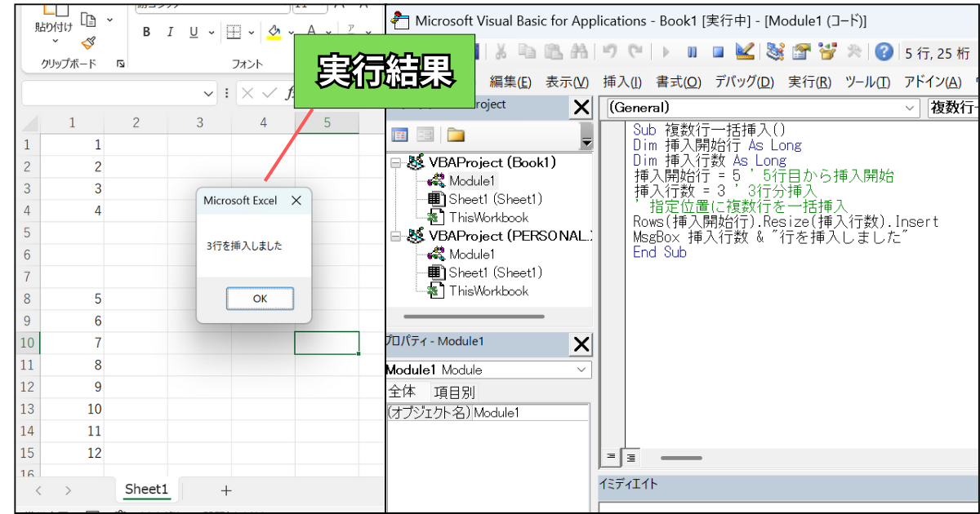980x514 pixels.
Task: Apply Bold in Excel ribbon
Action: 146,33
